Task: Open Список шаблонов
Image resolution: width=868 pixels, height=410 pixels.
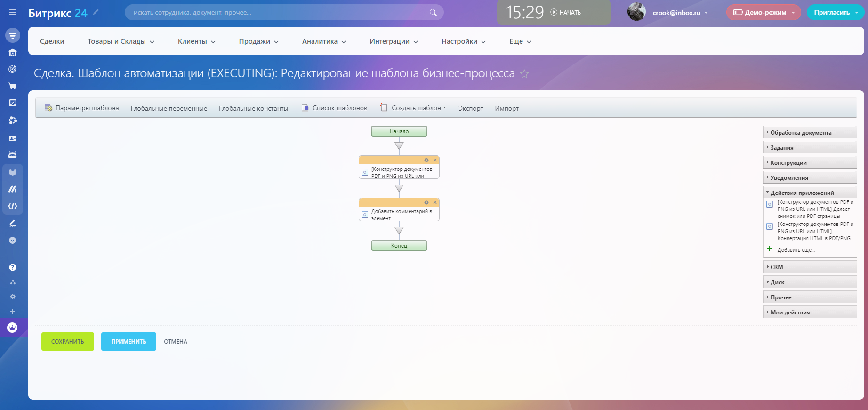Action: tap(335, 108)
